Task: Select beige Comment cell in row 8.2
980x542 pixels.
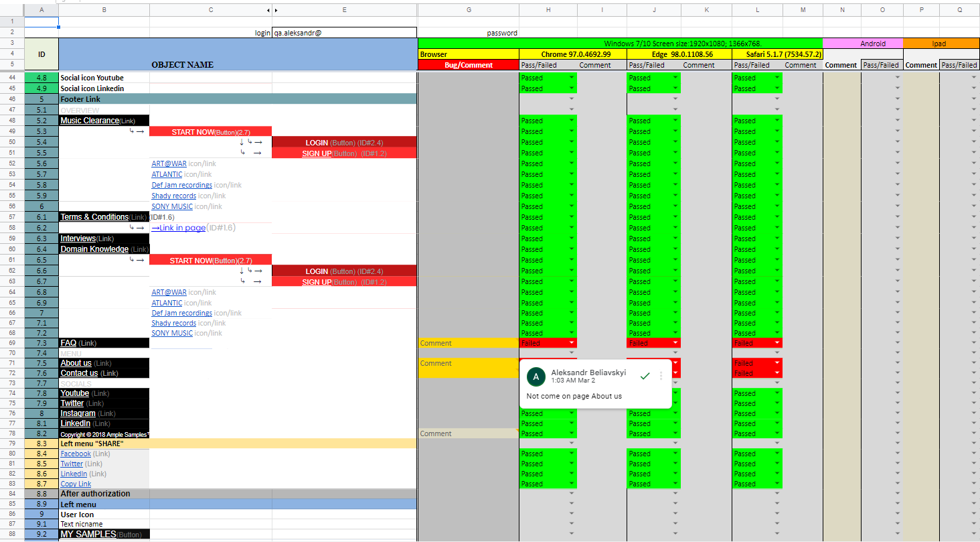Action: pyautogui.click(x=469, y=433)
